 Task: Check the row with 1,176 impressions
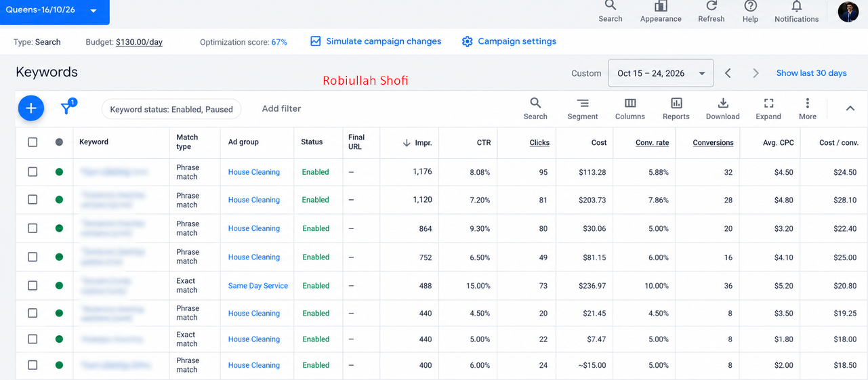[x=33, y=172]
